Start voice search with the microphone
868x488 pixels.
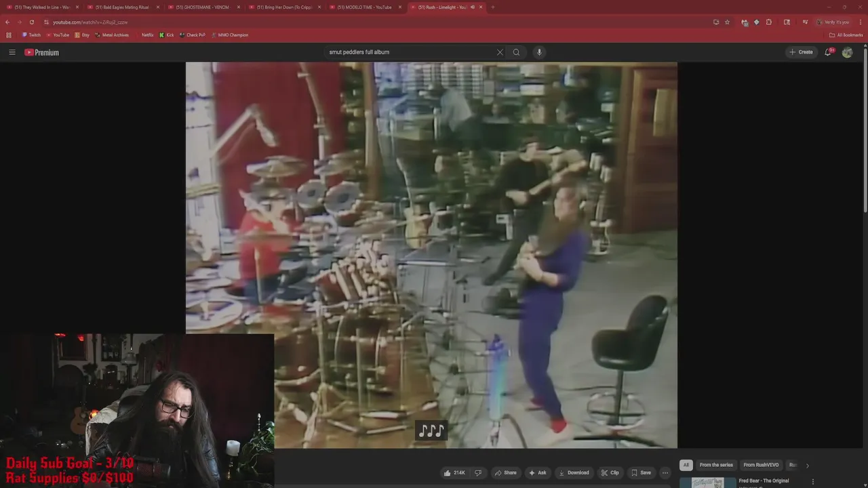coord(539,52)
